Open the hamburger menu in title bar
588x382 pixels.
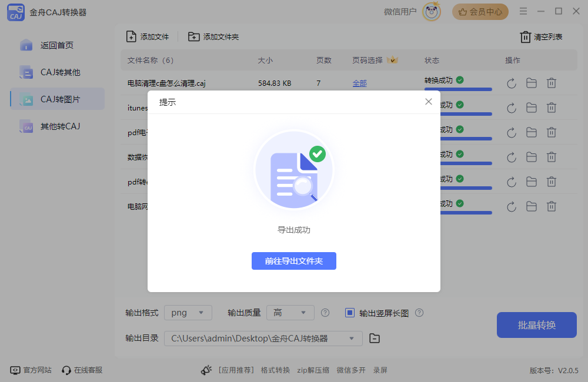click(523, 11)
